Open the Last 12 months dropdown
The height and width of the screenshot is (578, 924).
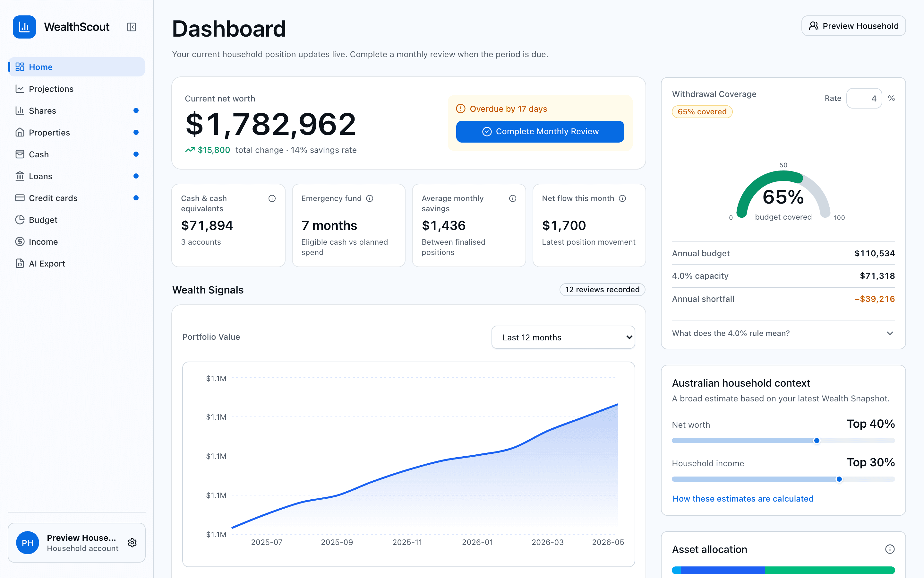coord(563,337)
